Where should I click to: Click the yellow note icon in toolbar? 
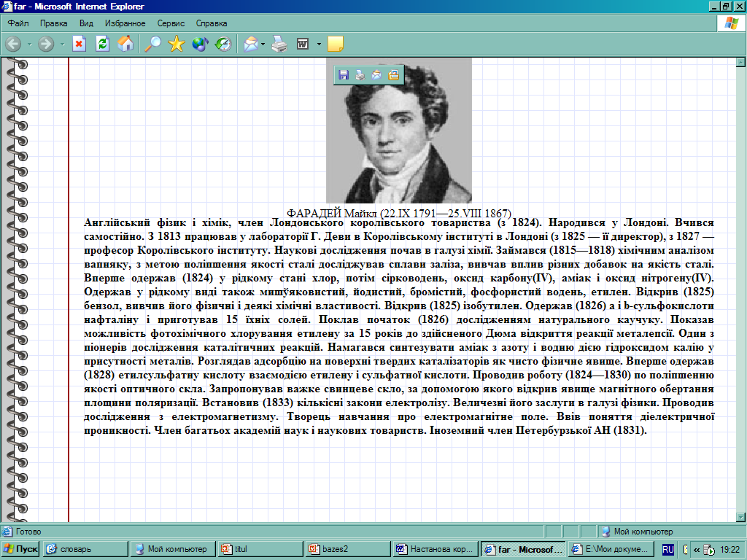(x=336, y=44)
